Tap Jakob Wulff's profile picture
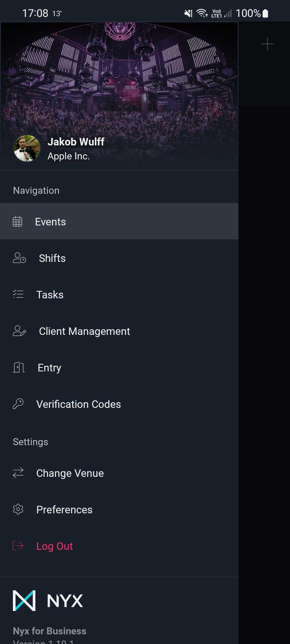The image size is (290, 644). tap(27, 148)
